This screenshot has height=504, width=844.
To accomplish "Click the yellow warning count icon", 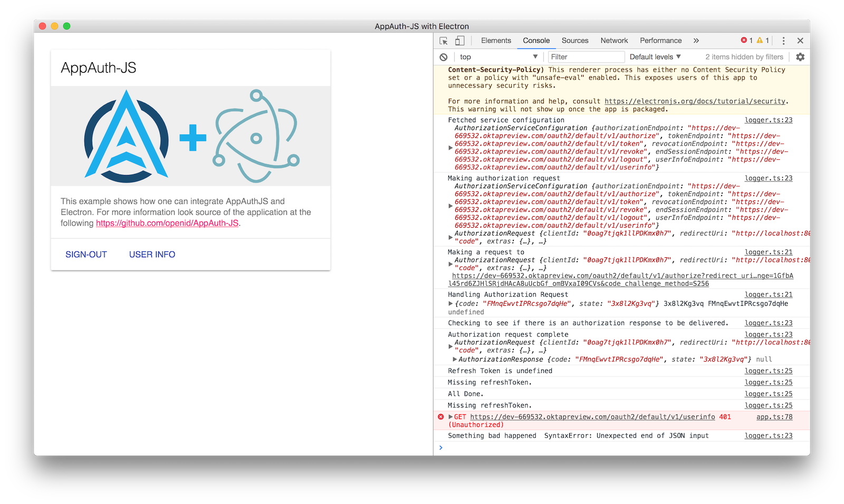I will (760, 41).
